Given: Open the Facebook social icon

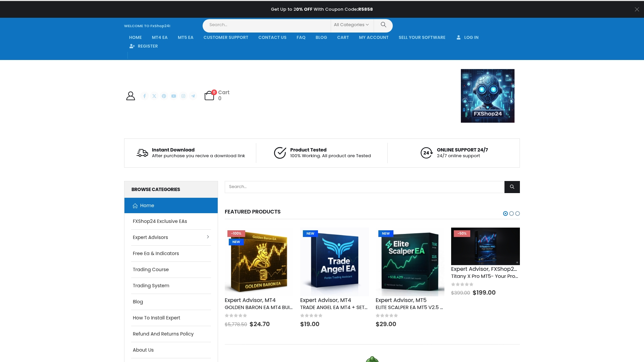Looking at the screenshot, I should 144,96.
